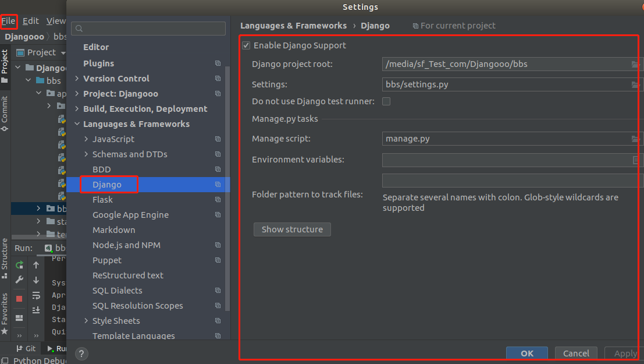Image resolution: width=644 pixels, height=364 pixels.
Task: Click the down arrow navigation icon in Run panel
Action: (37, 280)
